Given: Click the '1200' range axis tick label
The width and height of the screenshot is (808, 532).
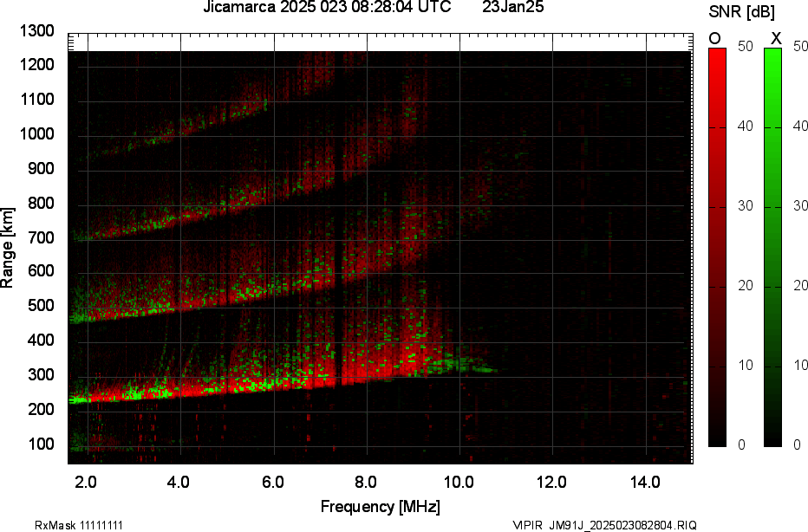Looking at the screenshot, I should click(x=36, y=65).
